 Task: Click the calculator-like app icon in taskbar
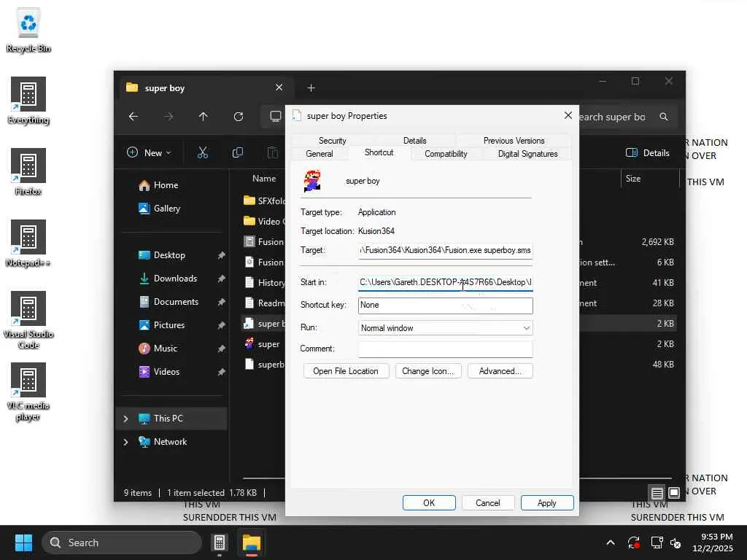(x=219, y=542)
